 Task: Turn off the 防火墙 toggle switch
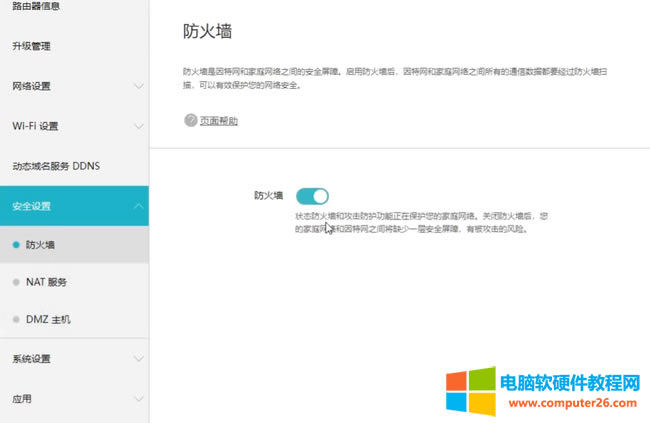point(313,196)
